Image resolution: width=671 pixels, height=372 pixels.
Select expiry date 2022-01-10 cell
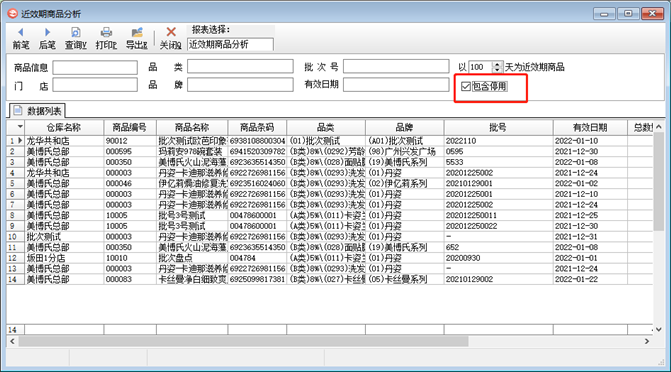coord(590,141)
